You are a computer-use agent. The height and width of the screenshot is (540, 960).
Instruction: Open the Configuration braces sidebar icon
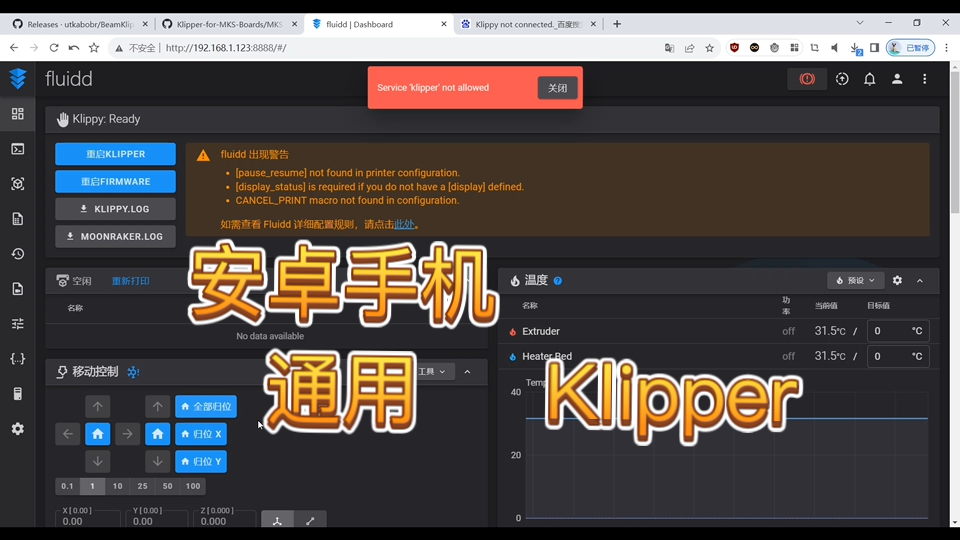tap(18, 359)
